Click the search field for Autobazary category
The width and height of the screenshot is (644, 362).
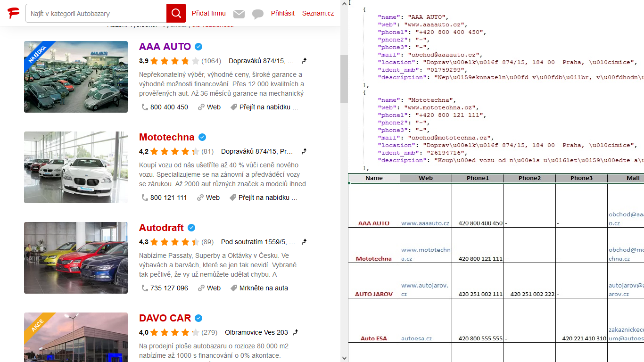[x=96, y=13]
